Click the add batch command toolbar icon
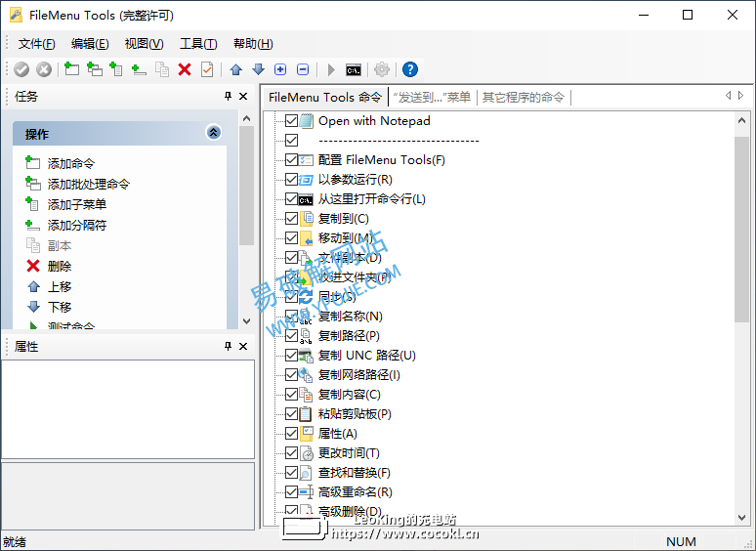The width and height of the screenshot is (756, 551). [95, 69]
